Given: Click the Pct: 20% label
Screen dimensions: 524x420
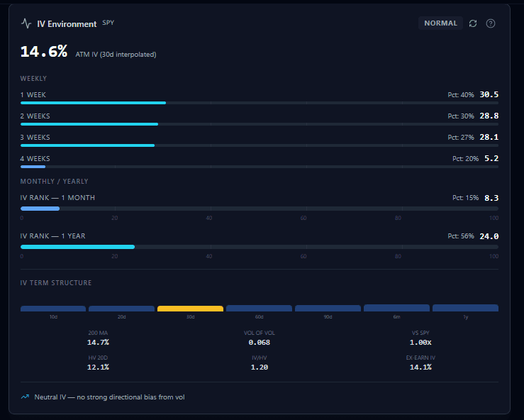Looking at the screenshot, I should (x=466, y=159).
